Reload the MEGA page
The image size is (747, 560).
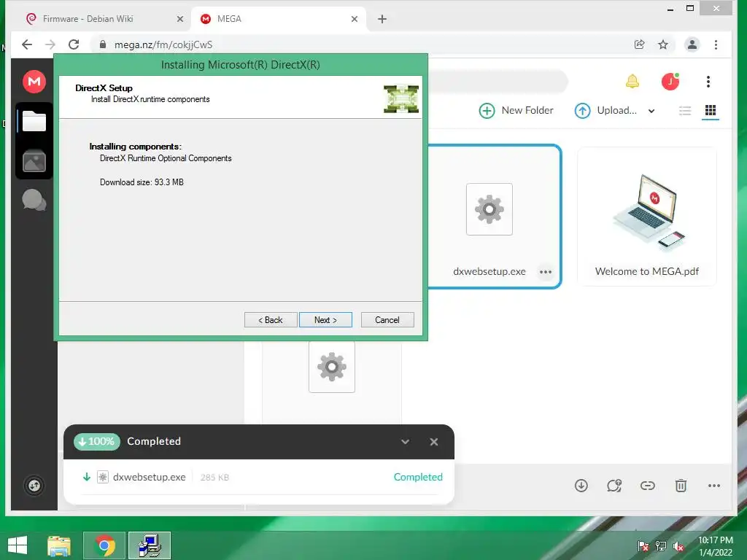pyautogui.click(x=74, y=44)
